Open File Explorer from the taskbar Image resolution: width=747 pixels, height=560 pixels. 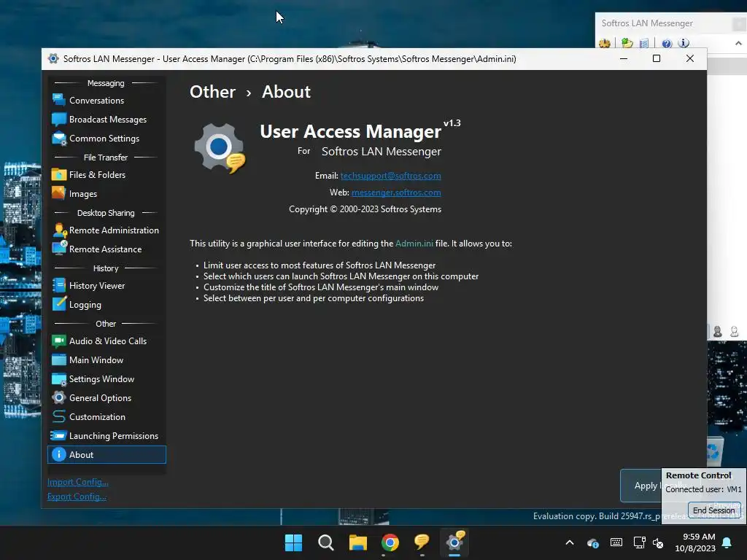357,542
